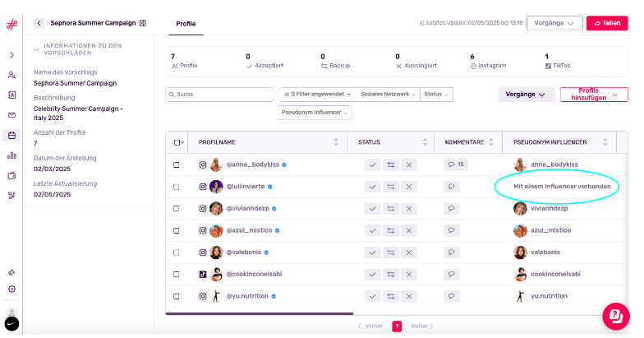Sort by Pseudonym Influencer column
The height and width of the screenshot is (338, 644).
pos(605,142)
